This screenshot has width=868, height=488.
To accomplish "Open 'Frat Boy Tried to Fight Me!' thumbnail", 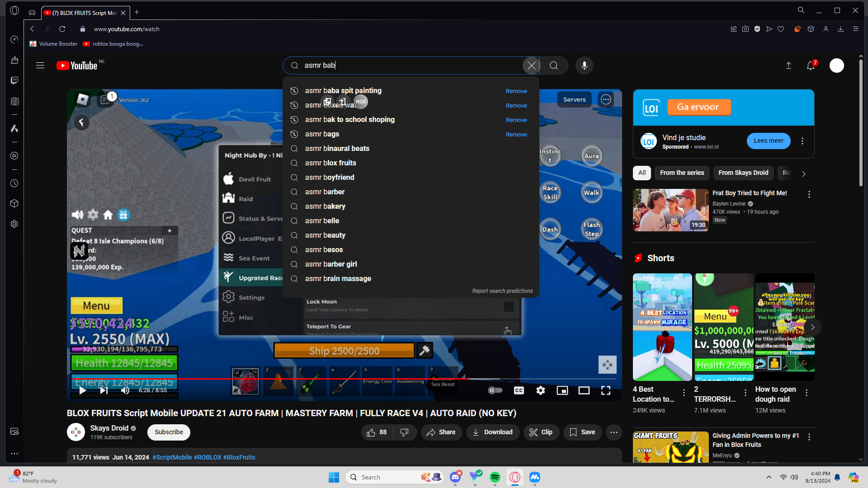I will point(671,210).
